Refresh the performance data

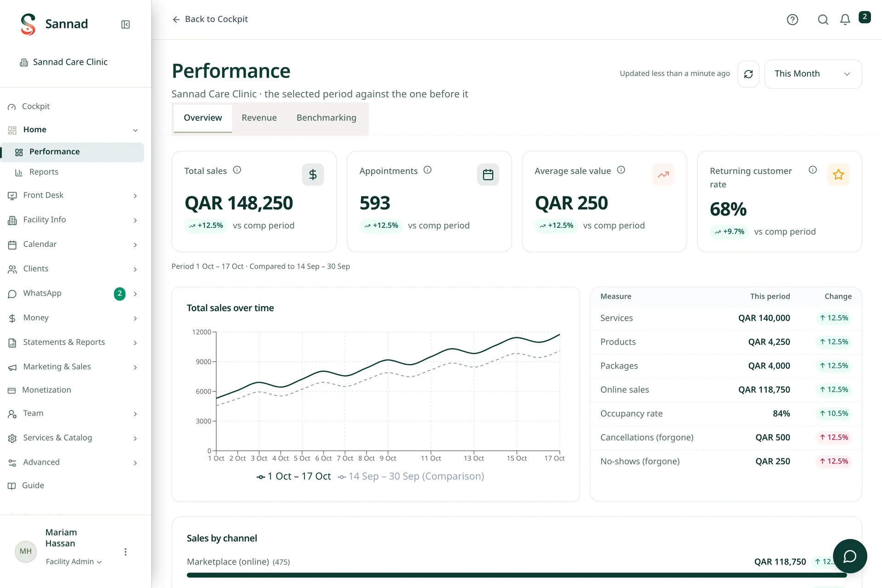point(748,74)
